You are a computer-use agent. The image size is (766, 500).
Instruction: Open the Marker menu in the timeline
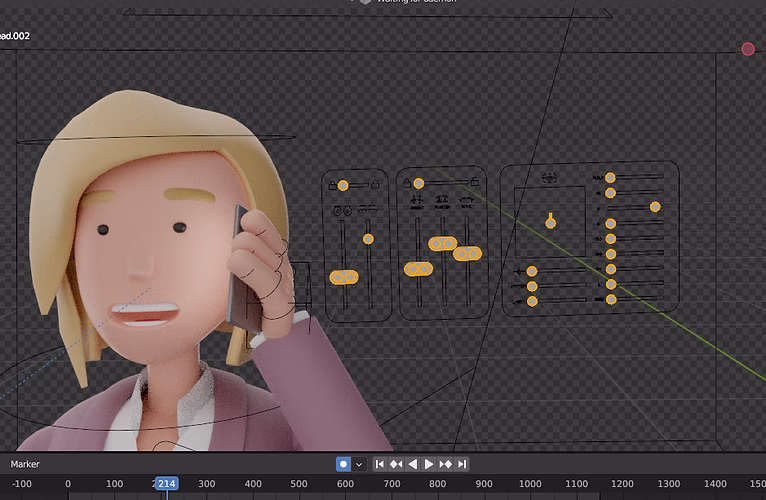[25, 464]
